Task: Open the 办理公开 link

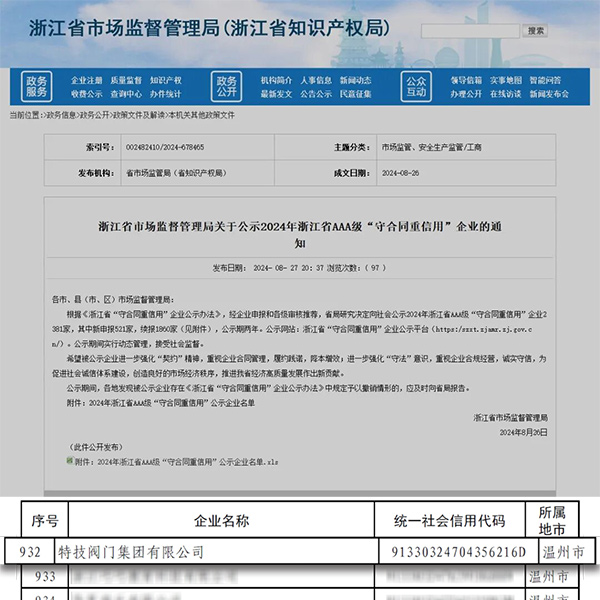Action: click(x=466, y=94)
